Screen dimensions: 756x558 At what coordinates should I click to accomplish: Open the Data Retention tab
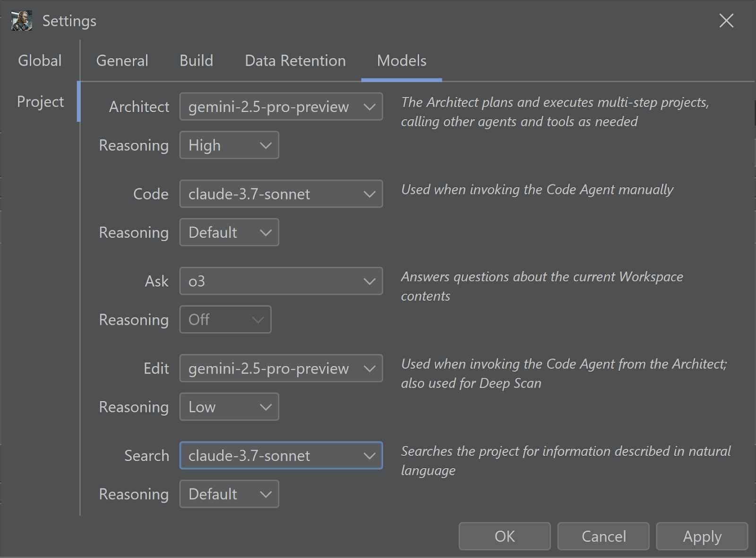pyautogui.click(x=295, y=61)
